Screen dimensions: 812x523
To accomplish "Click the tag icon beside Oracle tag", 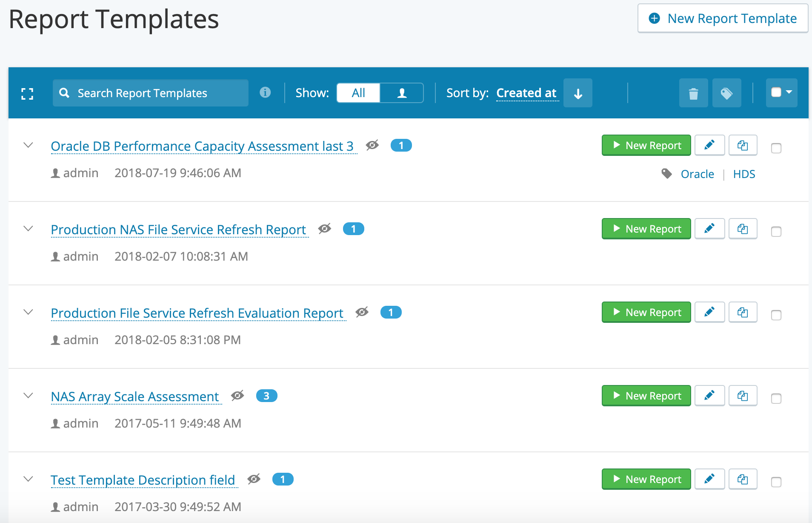I will click(667, 174).
